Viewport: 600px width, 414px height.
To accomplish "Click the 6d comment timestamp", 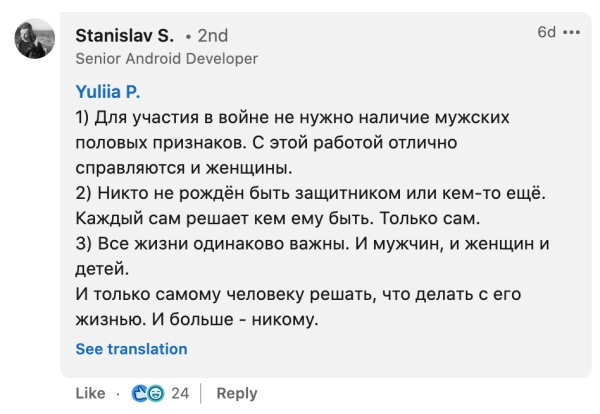I will [546, 32].
